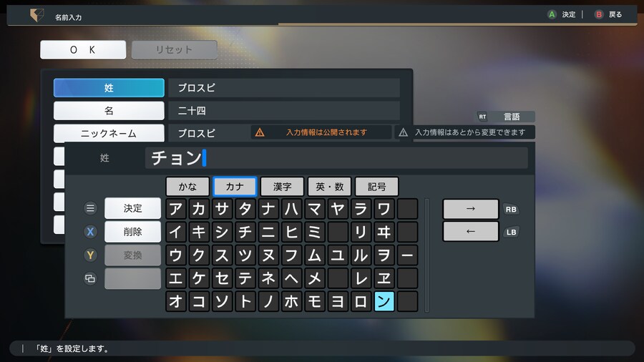Tap the オ katakana key
The height and width of the screenshot is (362, 644).
pyautogui.click(x=176, y=301)
